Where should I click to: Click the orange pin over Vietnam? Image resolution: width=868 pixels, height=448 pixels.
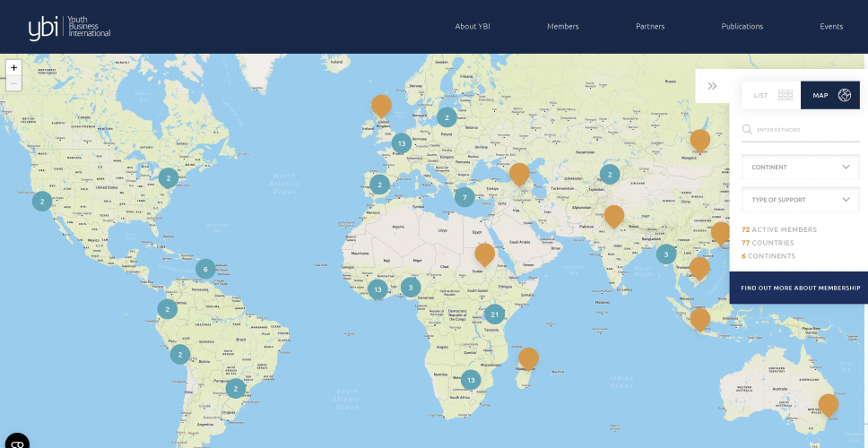[699, 268]
